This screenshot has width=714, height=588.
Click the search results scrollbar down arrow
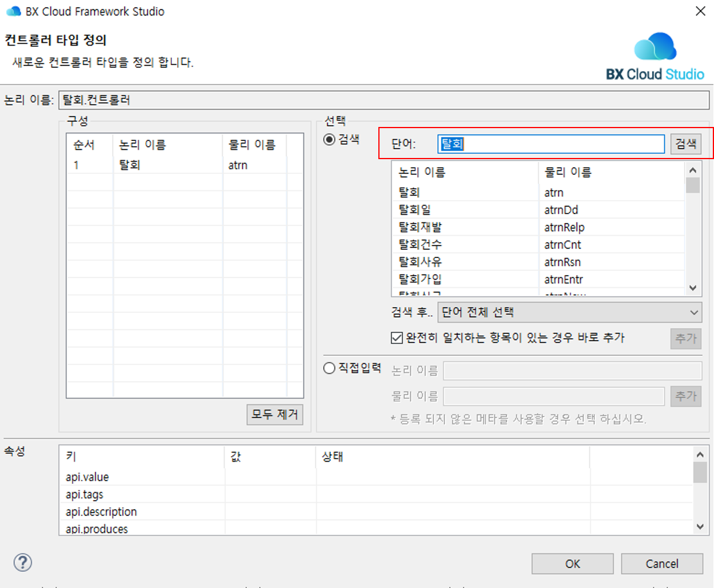tap(693, 288)
